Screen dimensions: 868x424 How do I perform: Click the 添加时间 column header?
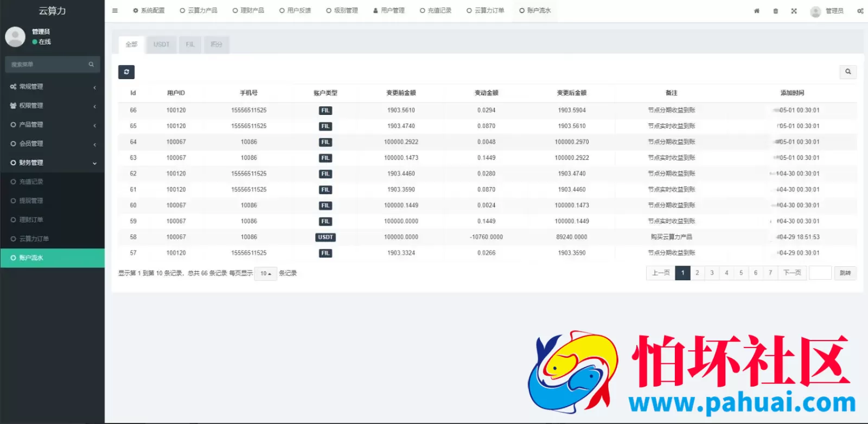tap(792, 93)
